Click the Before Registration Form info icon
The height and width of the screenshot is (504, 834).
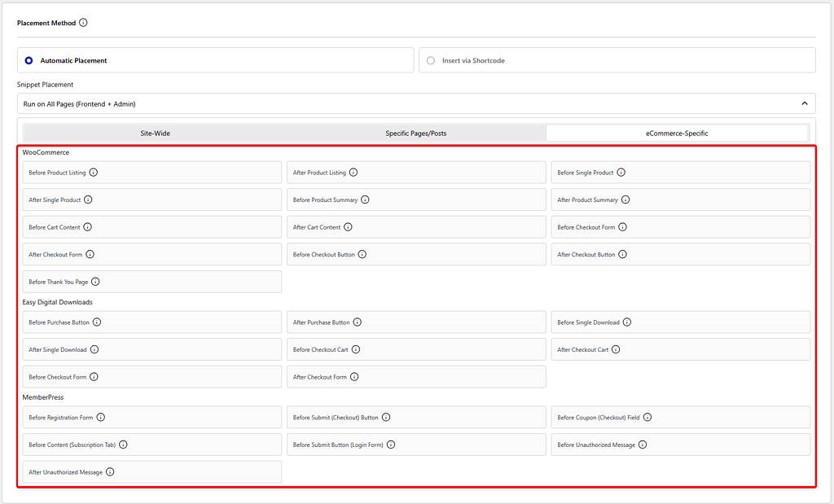[100, 417]
